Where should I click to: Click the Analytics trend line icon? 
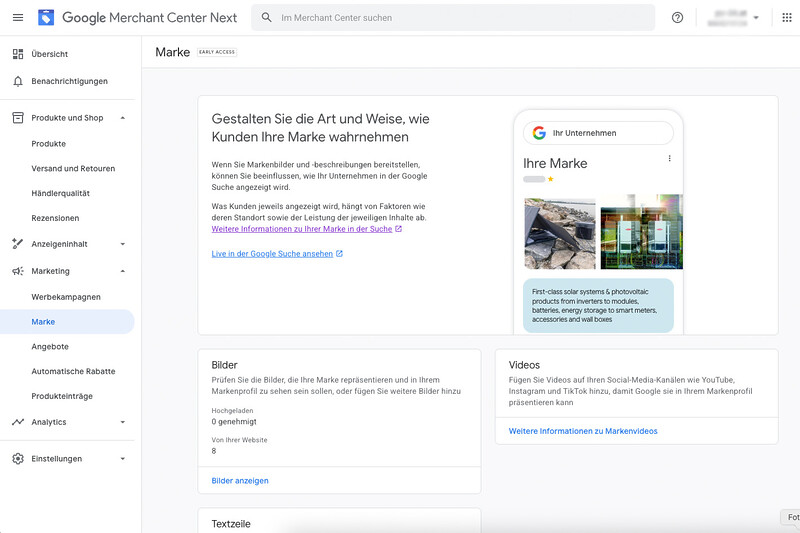click(18, 422)
